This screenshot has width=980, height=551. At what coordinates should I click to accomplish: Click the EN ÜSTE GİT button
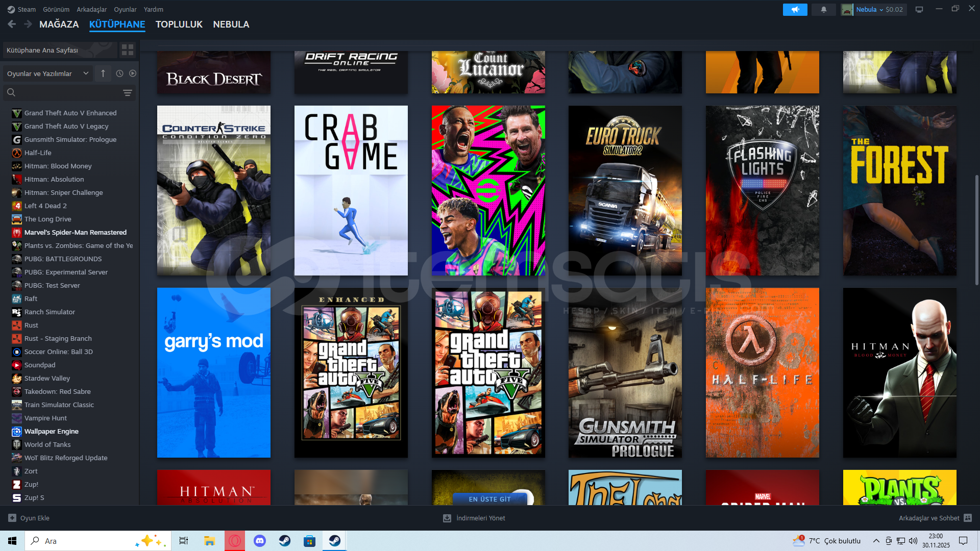click(x=489, y=499)
